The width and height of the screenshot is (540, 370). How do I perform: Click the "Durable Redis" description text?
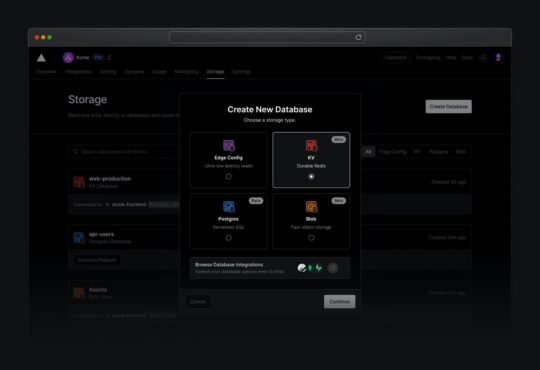click(311, 166)
